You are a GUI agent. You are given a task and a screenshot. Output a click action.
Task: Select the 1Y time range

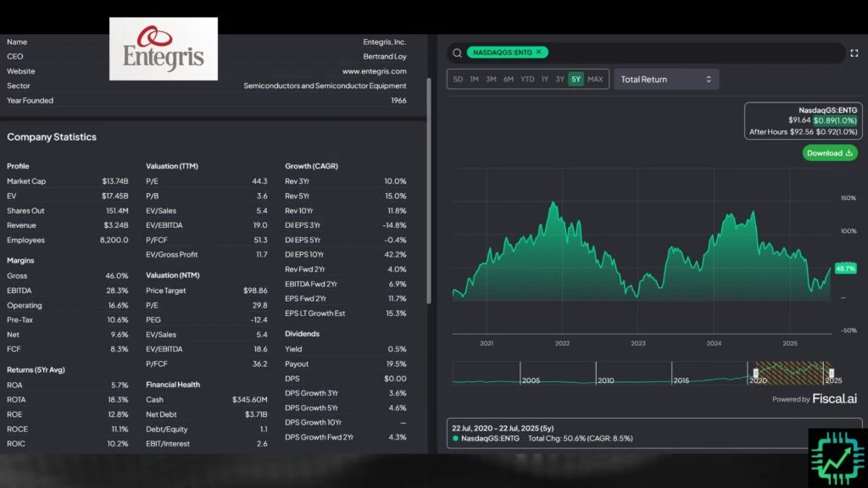pyautogui.click(x=545, y=79)
